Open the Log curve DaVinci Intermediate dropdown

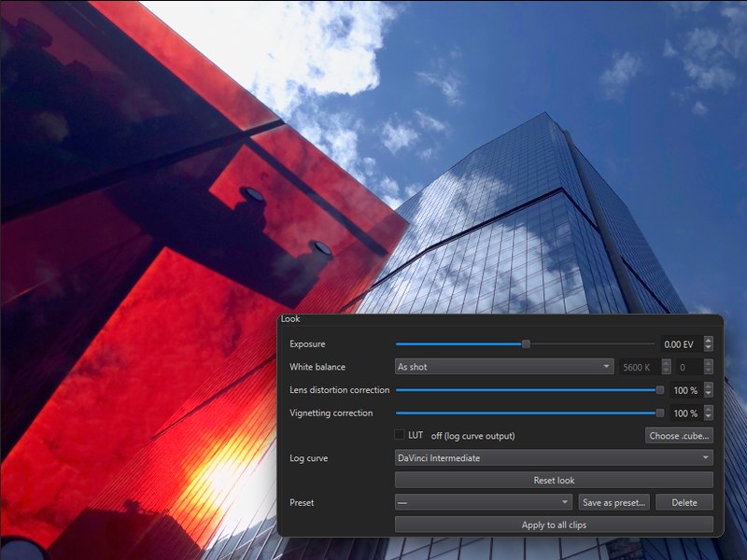click(x=554, y=458)
